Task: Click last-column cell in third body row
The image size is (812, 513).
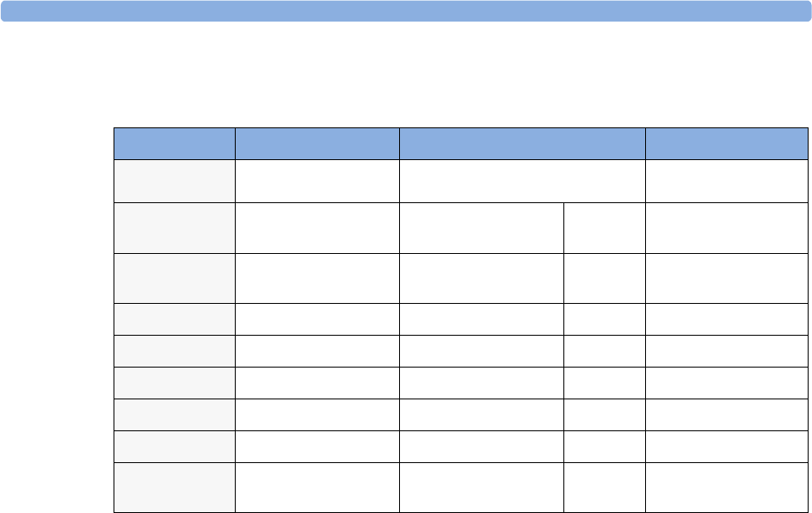Action: pos(727,278)
